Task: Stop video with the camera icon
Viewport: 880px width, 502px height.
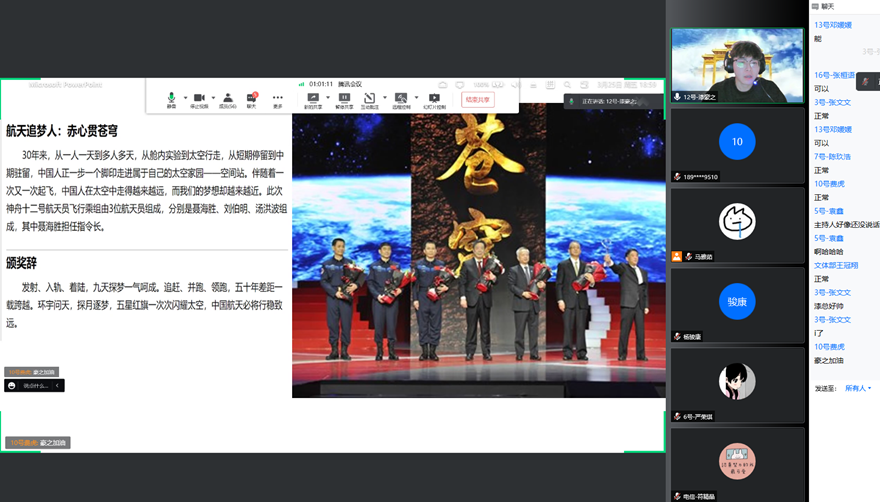Action: coord(199,99)
